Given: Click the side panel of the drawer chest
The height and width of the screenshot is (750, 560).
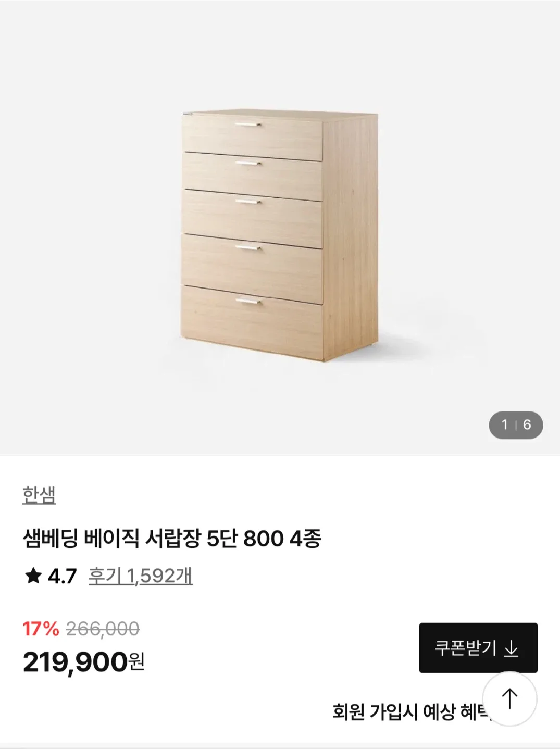Looking at the screenshot, I should point(350,234).
